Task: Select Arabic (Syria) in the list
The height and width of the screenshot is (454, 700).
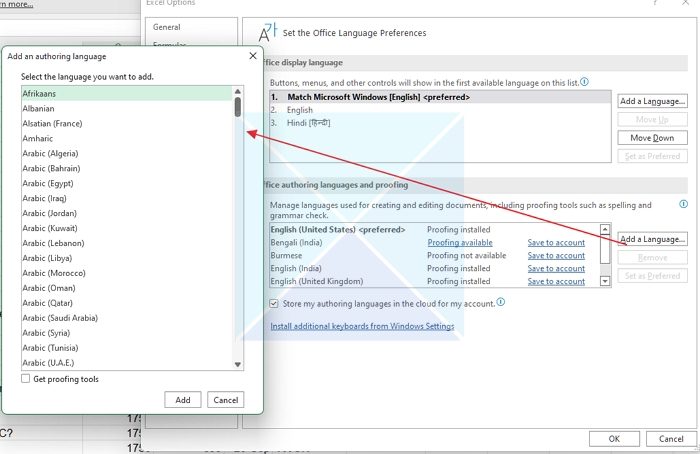Action: click(127, 333)
